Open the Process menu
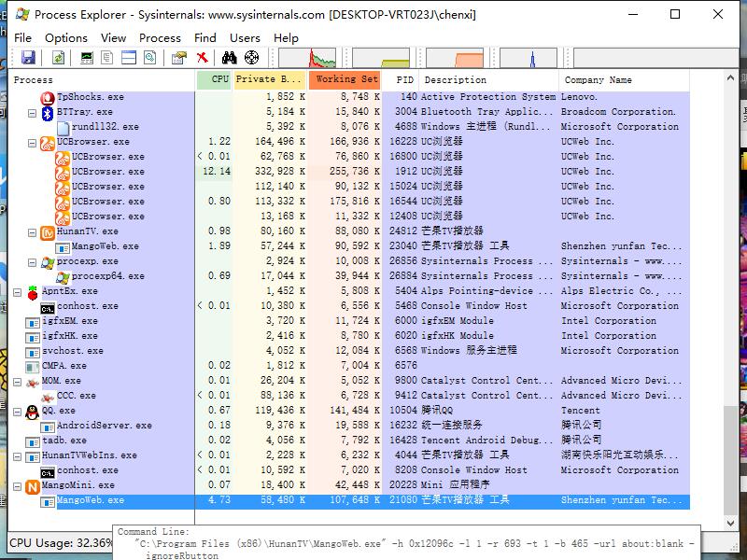Screen dimensions: 747x560 coord(160,38)
